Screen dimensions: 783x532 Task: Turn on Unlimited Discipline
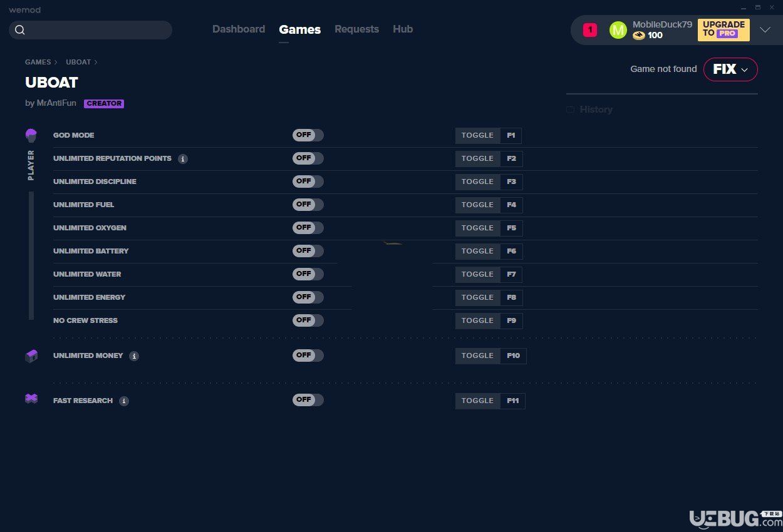click(308, 182)
